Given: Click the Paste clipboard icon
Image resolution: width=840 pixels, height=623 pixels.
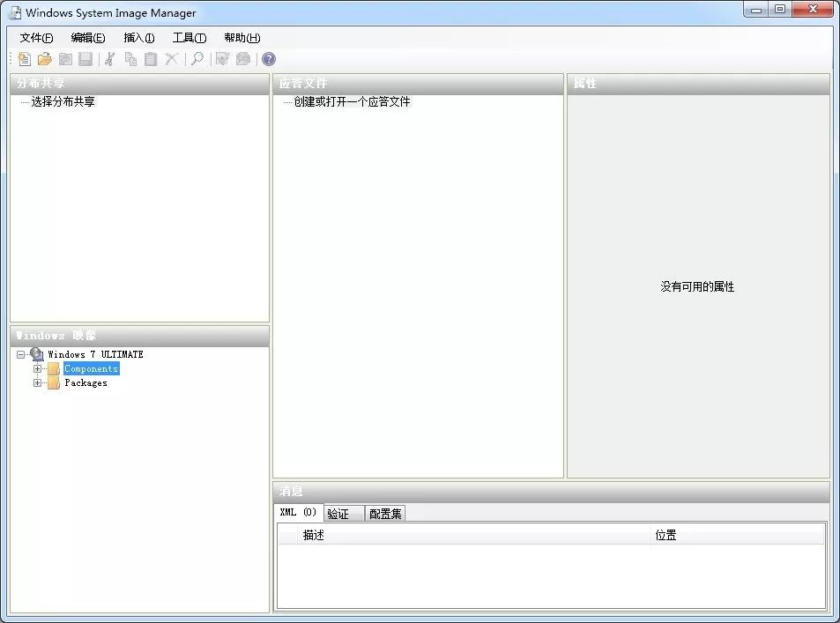Looking at the screenshot, I should (151, 59).
